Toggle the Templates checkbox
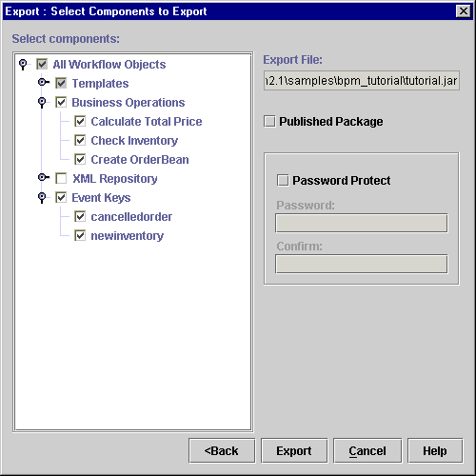The image size is (476, 476). click(x=61, y=83)
